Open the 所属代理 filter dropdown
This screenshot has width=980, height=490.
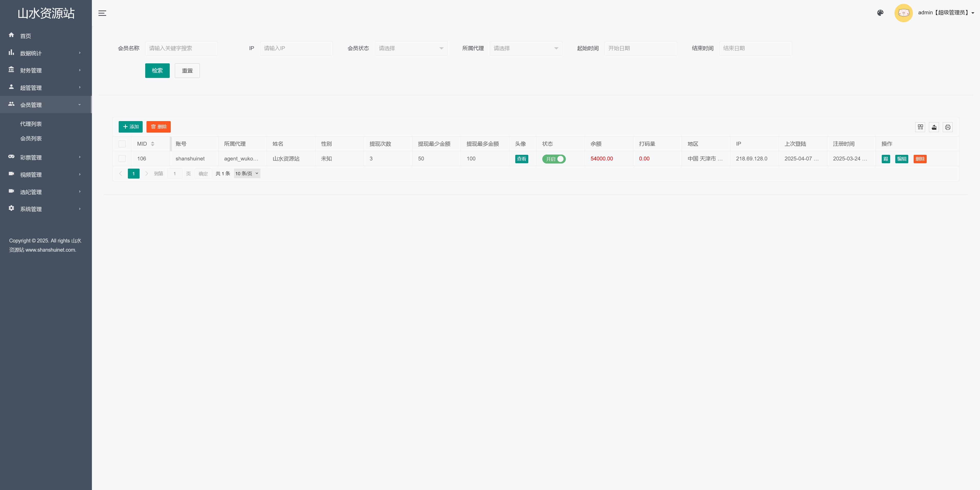click(x=525, y=48)
